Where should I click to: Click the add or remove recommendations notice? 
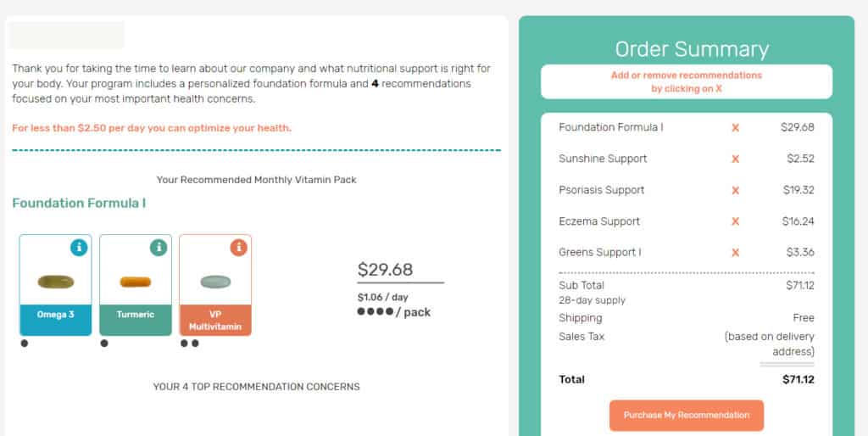coord(687,81)
